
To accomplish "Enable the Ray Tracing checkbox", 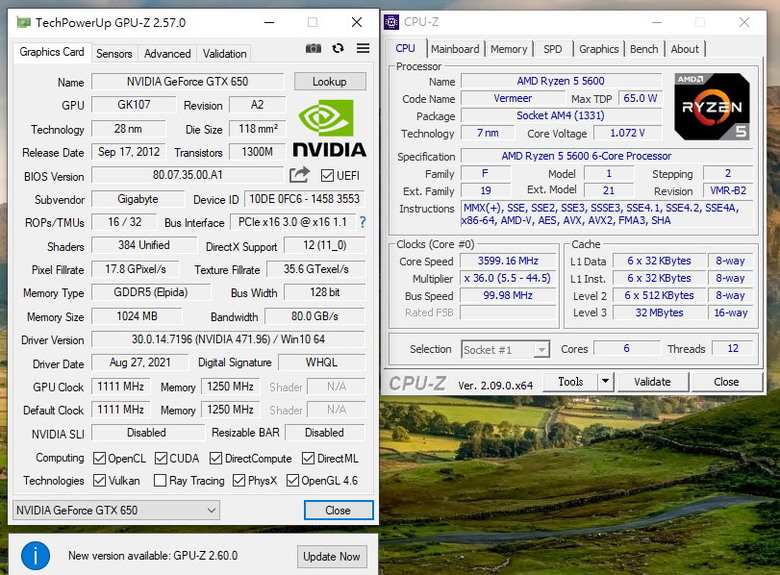I will click(160, 480).
